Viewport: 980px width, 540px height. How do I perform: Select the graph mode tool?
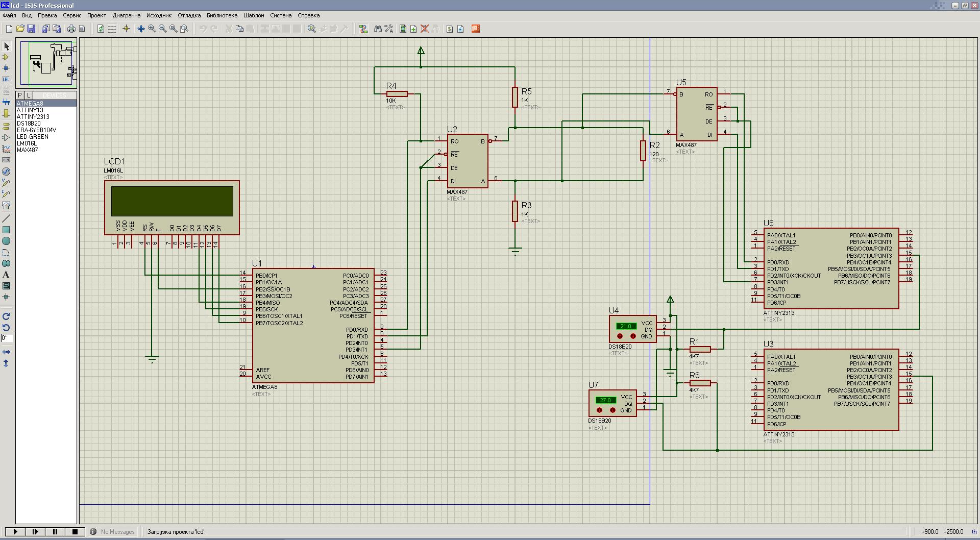[x=6, y=149]
